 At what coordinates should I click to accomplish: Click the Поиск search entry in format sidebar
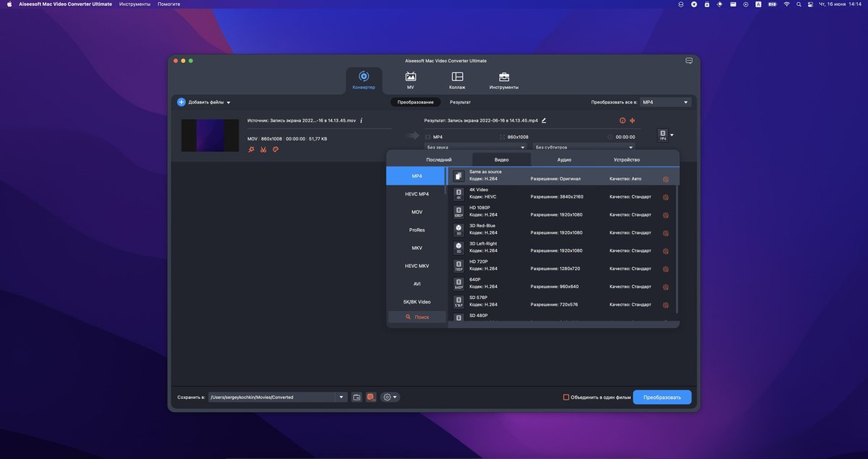pyautogui.click(x=417, y=316)
